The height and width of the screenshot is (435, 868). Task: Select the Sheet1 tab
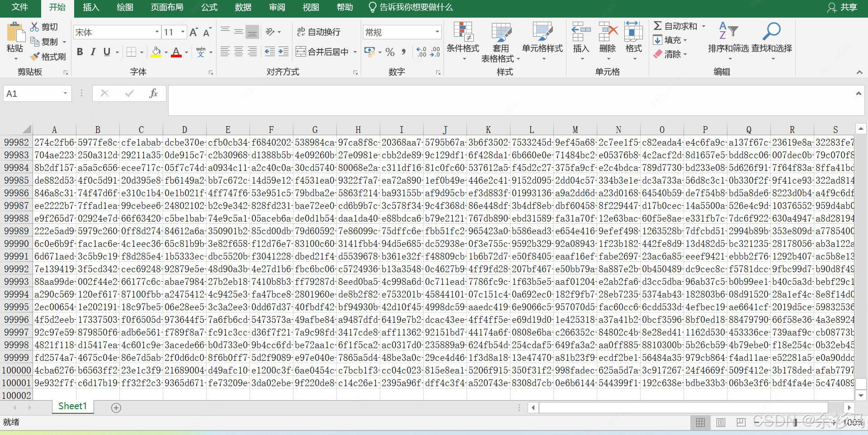[72, 406]
